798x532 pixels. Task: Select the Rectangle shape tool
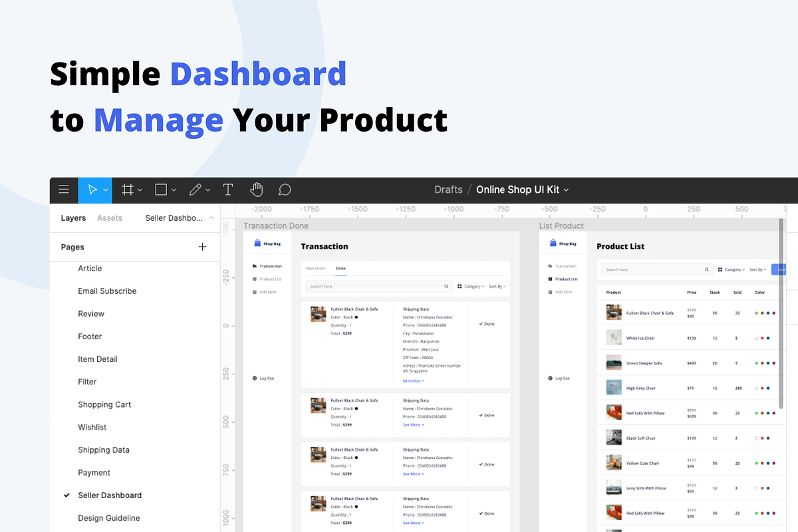point(161,190)
